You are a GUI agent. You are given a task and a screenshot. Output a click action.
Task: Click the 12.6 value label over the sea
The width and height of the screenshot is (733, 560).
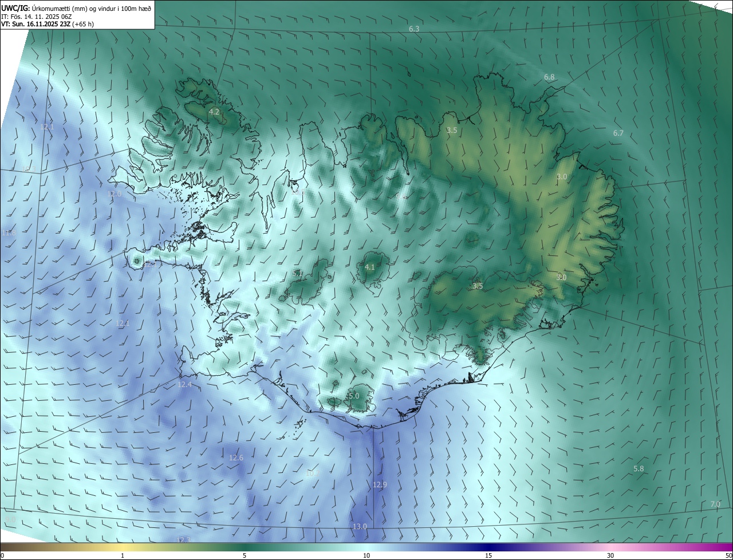point(236,458)
